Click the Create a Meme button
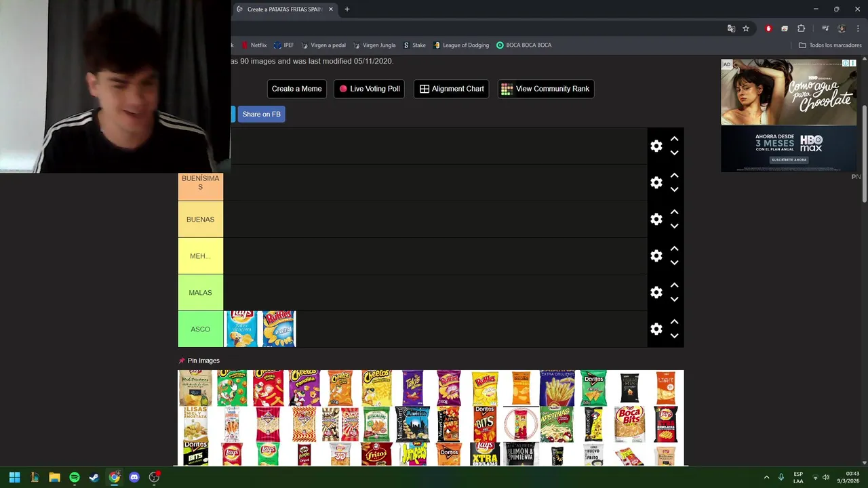Screen dimensions: 868x488 pos(296,89)
